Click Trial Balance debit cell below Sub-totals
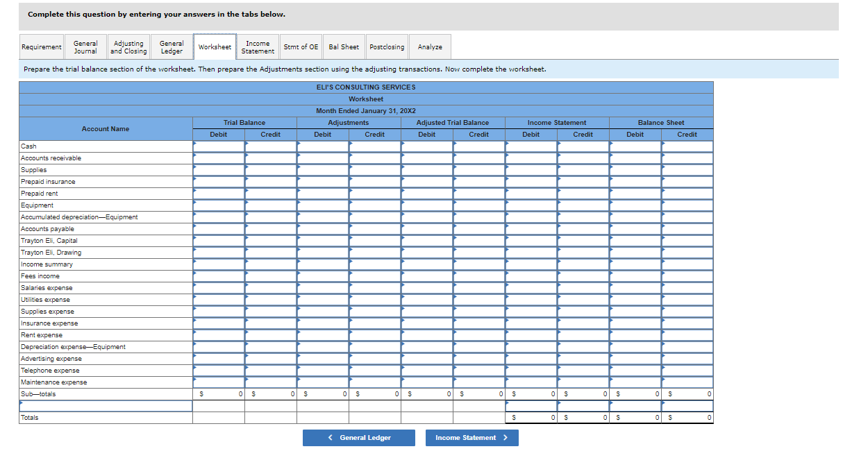This screenshot has width=868, height=458. point(219,406)
